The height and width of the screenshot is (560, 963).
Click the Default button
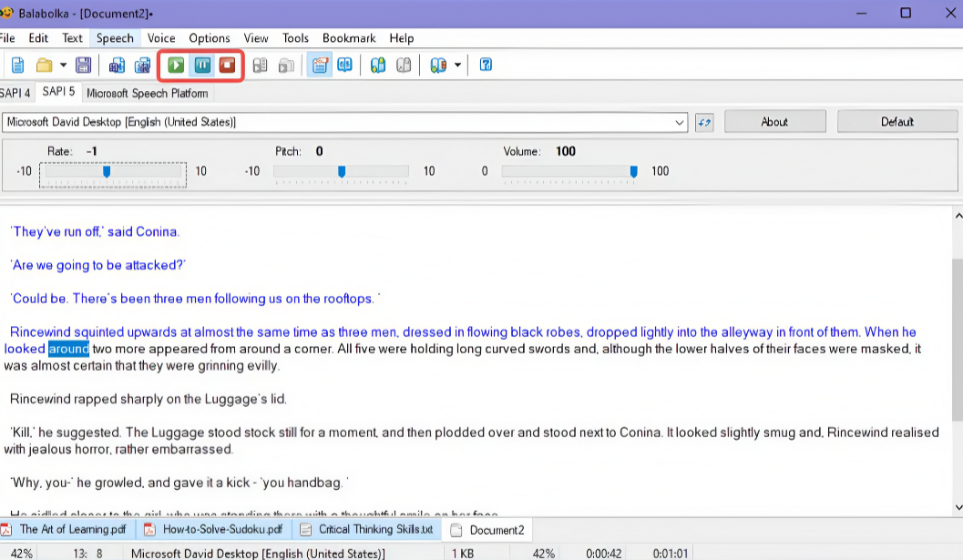[897, 122]
